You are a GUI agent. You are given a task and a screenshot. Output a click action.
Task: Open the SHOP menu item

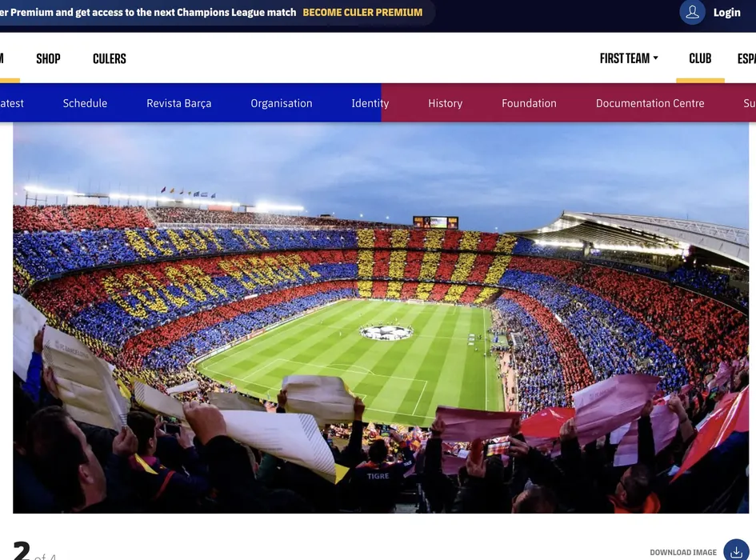[48, 59]
